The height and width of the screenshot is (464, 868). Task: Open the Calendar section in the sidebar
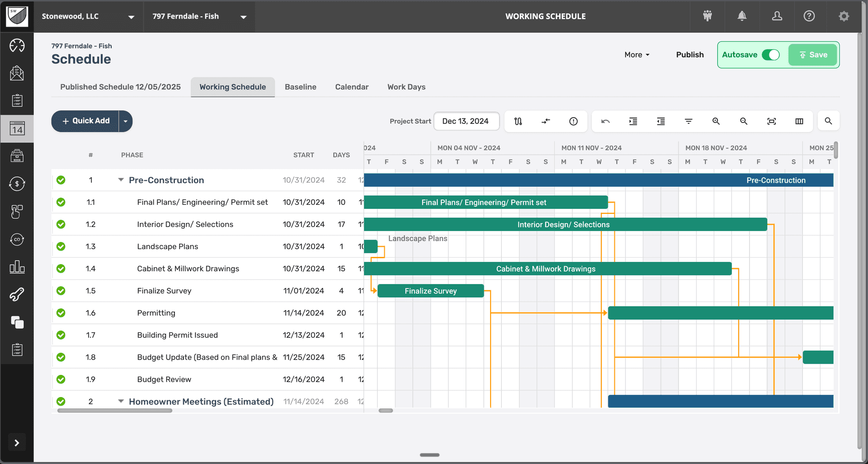pyautogui.click(x=17, y=129)
